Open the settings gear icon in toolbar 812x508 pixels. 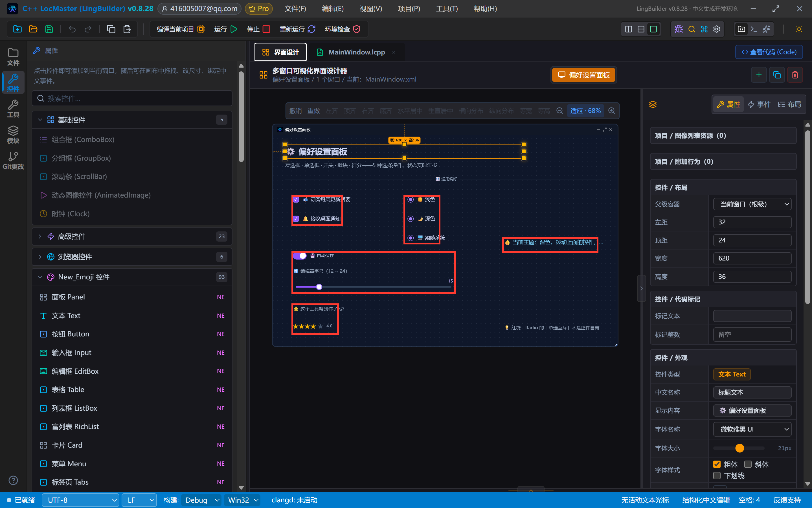[x=717, y=29]
